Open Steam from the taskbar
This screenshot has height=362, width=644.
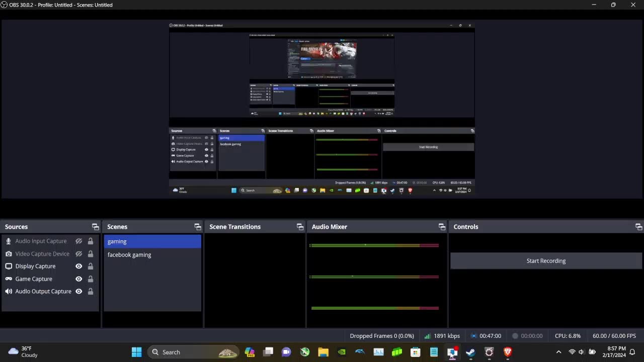click(470, 352)
